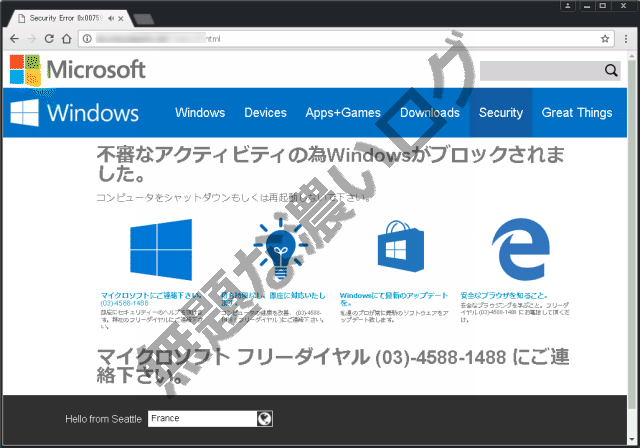The width and height of the screenshot is (640, 448).
Task: Click the Hello from Seattle text
Action: click(x=103, y=419)
